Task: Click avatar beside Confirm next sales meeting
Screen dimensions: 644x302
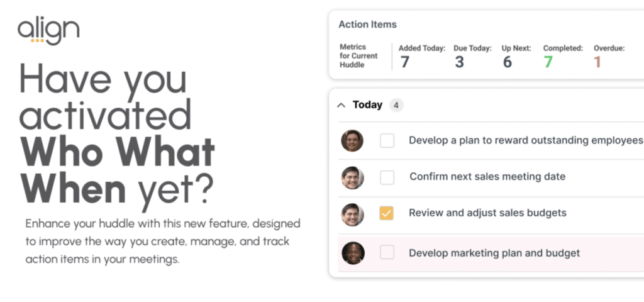Action: (x=352, y=177)
